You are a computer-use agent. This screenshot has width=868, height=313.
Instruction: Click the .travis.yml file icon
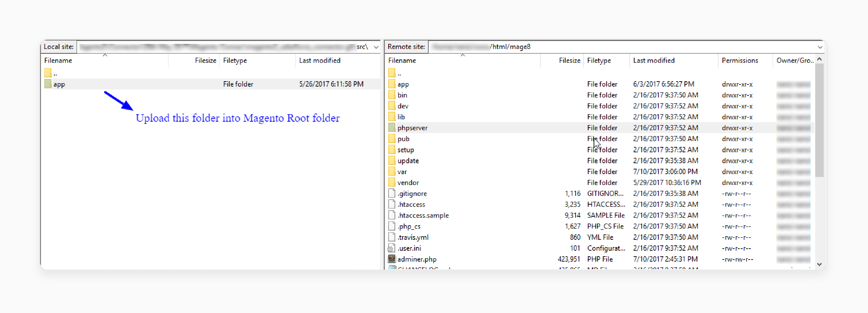(x=392, y=237)
